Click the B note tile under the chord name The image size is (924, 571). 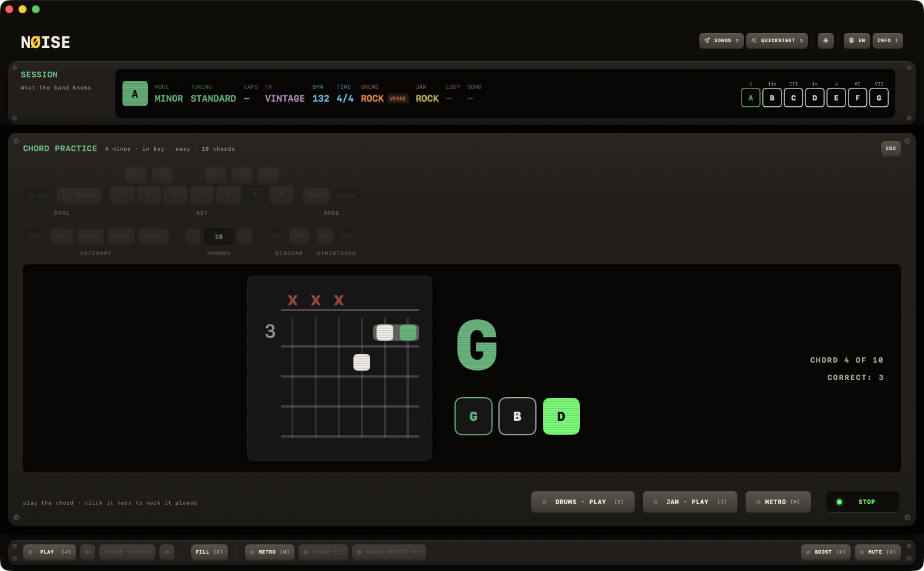(x=517, y=416)
